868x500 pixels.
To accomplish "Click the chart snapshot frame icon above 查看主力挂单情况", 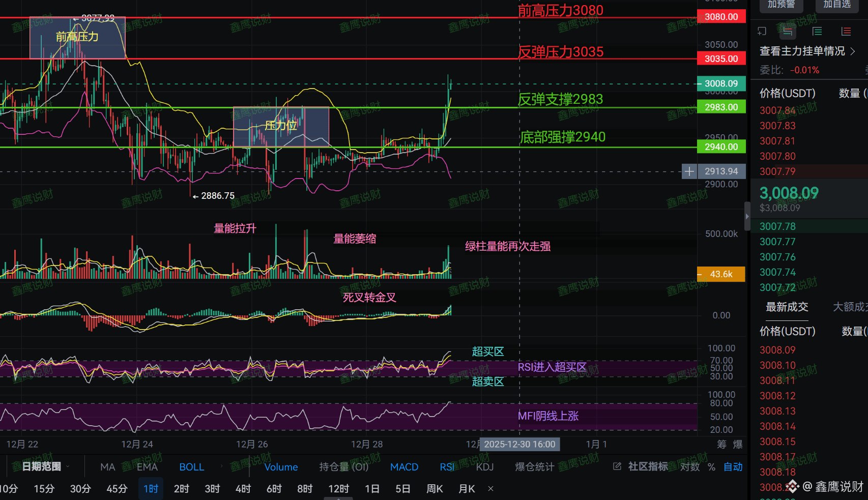I will tap(762, 31).
